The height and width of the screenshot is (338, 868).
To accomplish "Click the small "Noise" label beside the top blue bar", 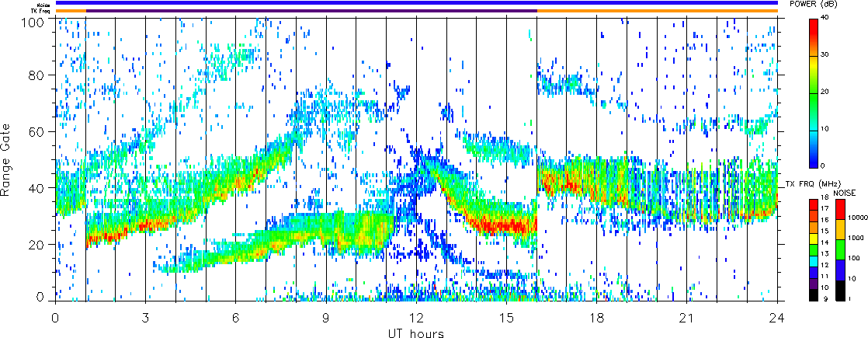I will pos(45,5).
